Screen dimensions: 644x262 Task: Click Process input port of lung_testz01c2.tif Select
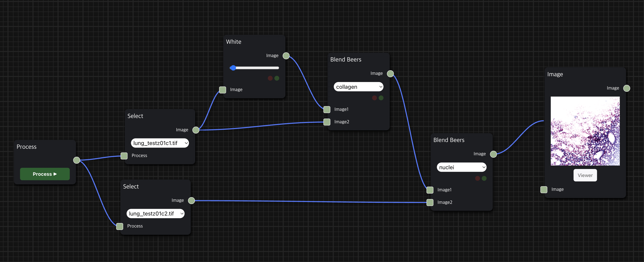120,226
